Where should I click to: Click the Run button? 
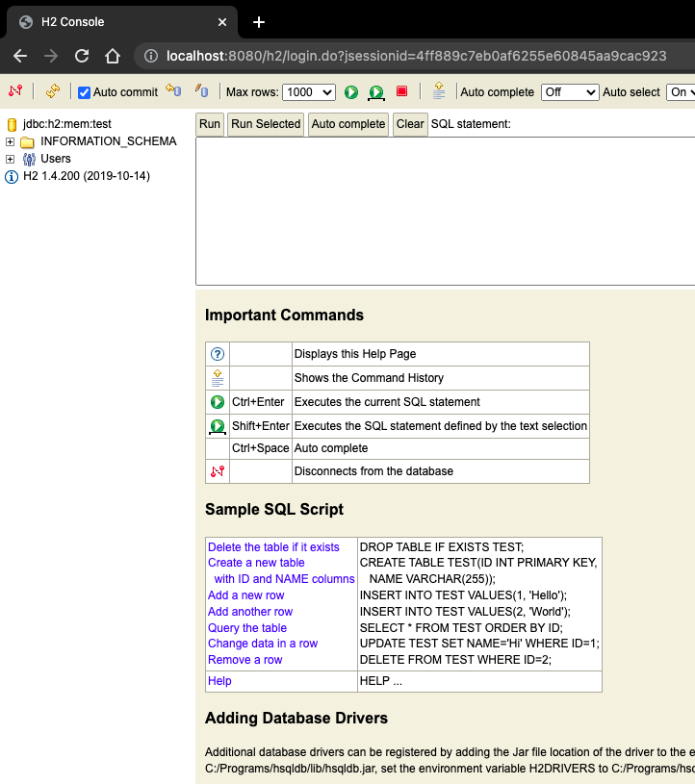coord(210,124)
